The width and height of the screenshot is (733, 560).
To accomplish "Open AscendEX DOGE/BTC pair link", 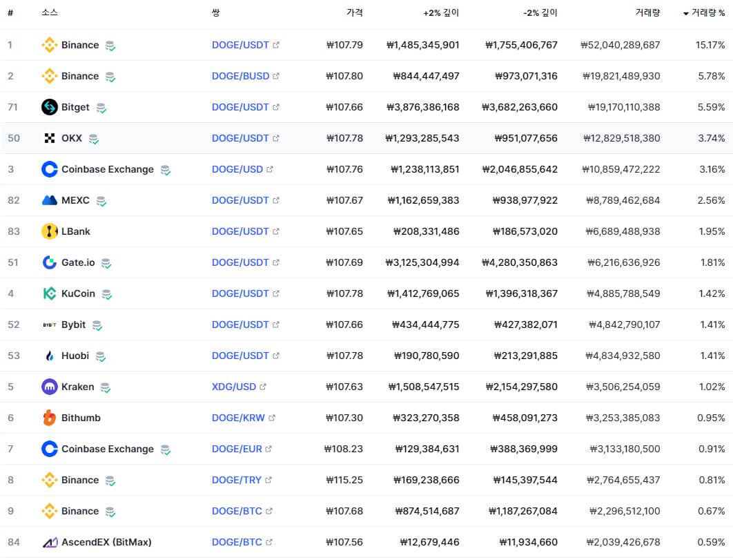I will pyautogui.click(x=237, y=542).
